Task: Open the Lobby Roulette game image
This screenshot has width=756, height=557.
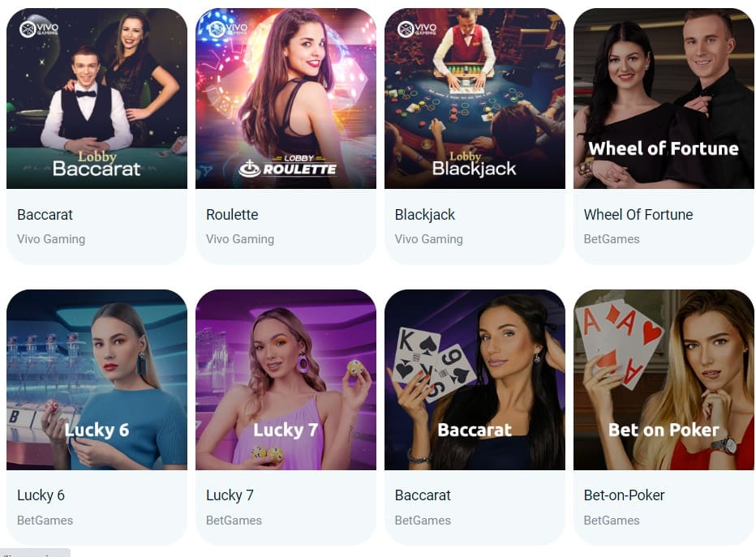Action: [286, 98]
